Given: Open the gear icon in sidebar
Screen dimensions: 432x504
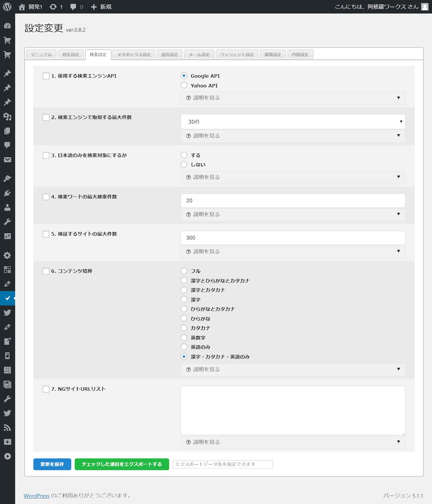Looking at the screenshot, I should (x=7, y=255).
